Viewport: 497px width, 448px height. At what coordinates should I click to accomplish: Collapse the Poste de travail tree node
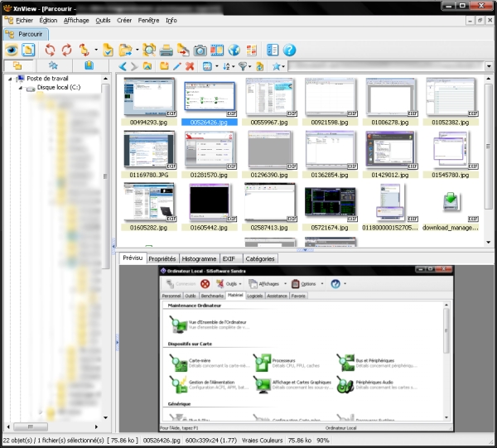11,79
